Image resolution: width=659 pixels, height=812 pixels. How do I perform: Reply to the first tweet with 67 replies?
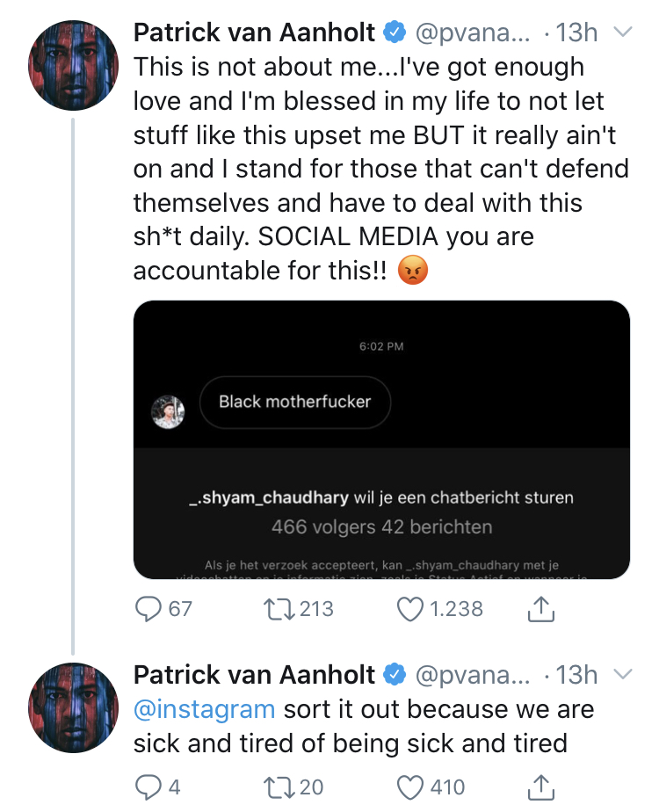point(150,608)
